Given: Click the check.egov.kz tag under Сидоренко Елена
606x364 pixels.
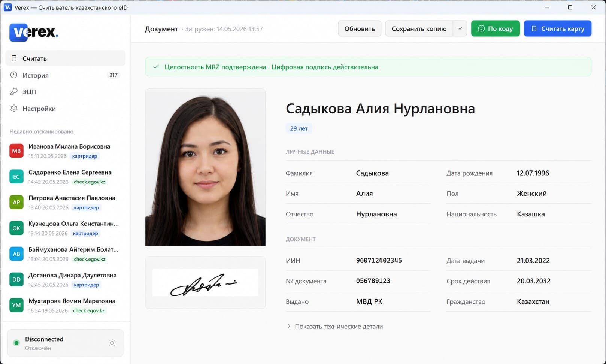Looking at the screenshot, I should (90, 182).
